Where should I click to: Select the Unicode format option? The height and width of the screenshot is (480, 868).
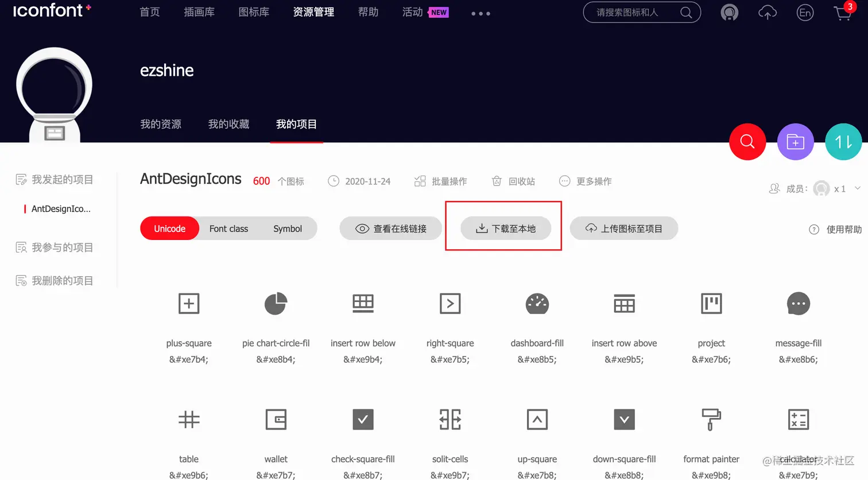169,229
